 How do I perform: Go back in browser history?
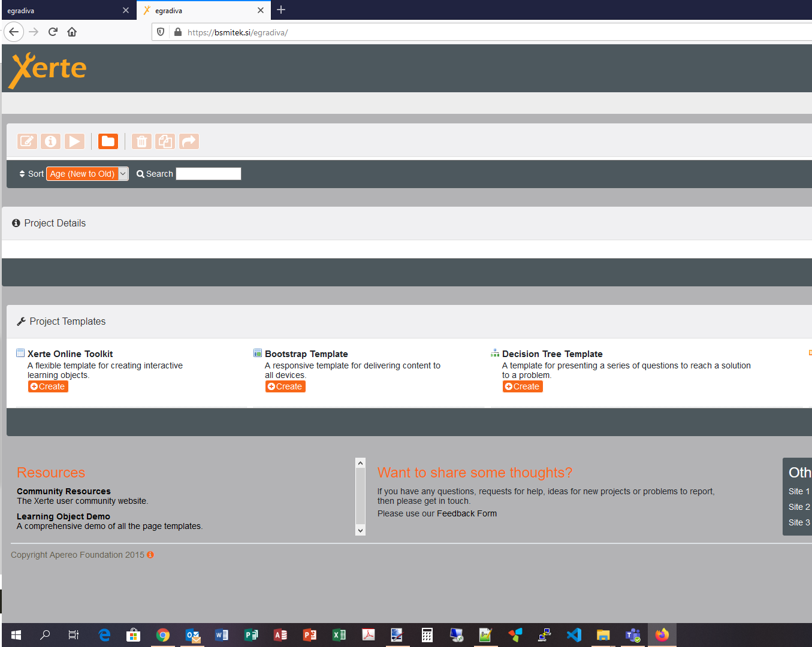[14, 32]
